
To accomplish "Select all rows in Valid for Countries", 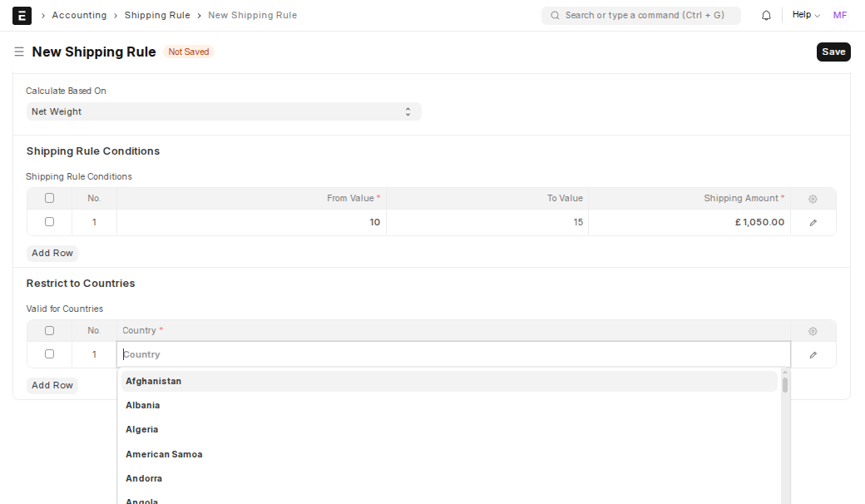I will pyautogui.click(x=49, y=330).
